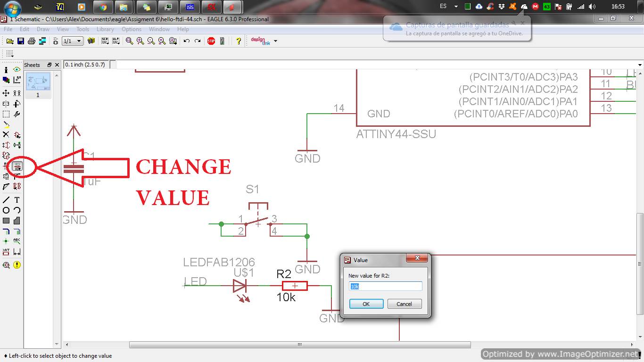Open command line history dropdown
The image size is (644, 362).
click(x=640, y=65)
